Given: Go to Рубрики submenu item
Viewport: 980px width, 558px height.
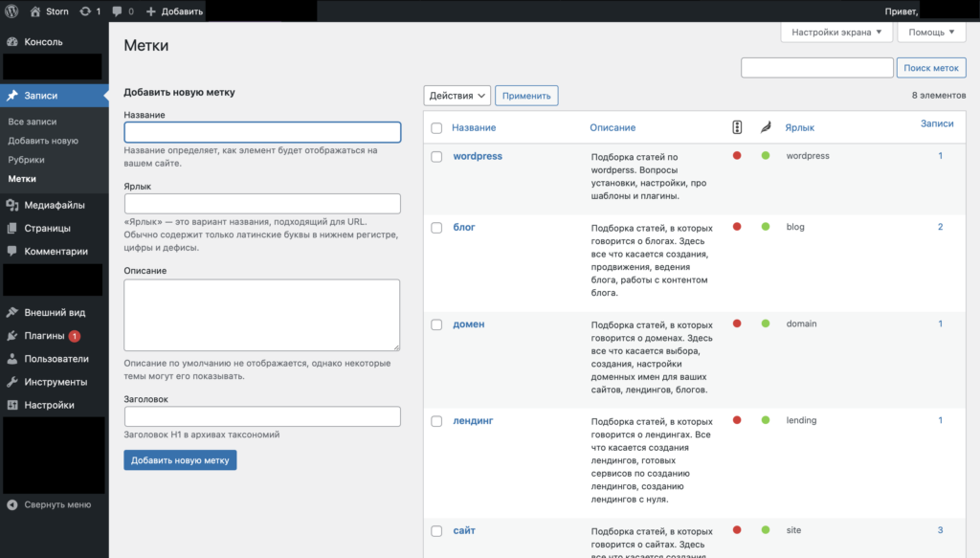Looking at the screenshot, I should [26, 160].
